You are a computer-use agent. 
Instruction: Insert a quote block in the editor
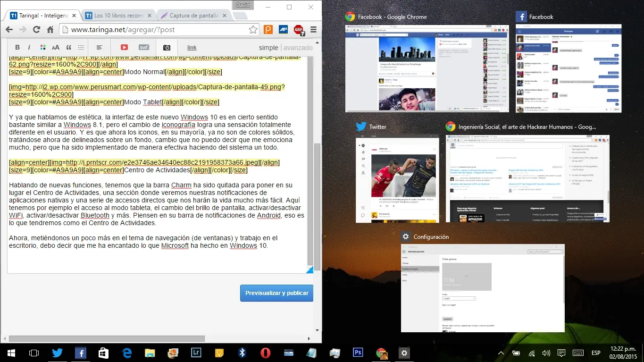[x=68, y=47]
